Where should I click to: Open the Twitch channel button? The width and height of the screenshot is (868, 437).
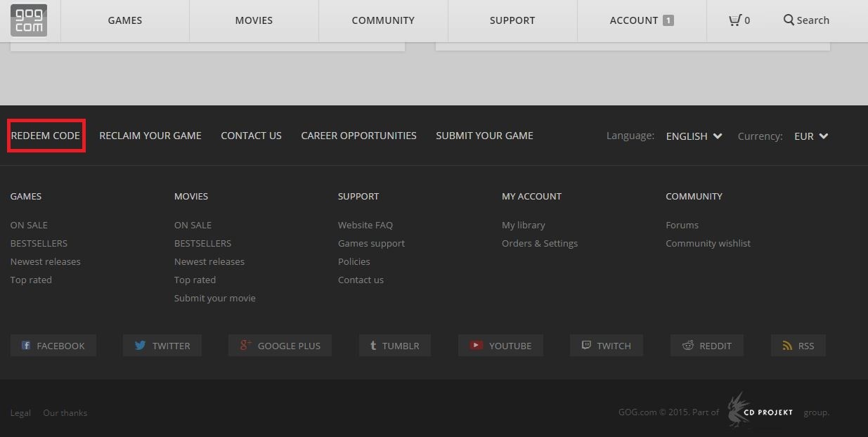[x=606, y=346]
